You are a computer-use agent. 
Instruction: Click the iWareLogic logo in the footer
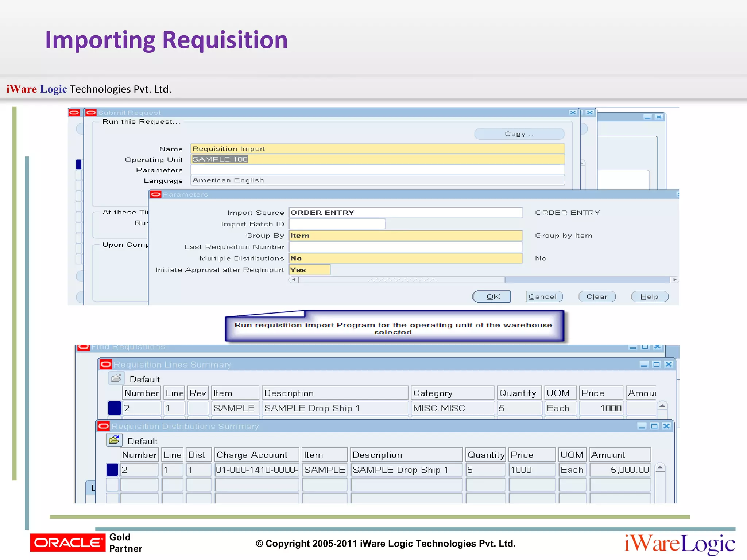[x=680, y=544]
